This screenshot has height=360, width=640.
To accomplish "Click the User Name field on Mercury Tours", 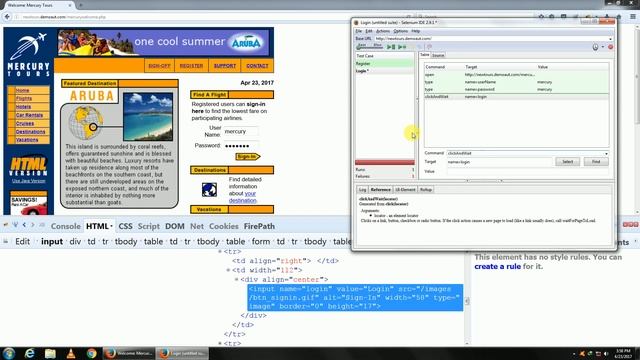I will tap(241, 131).
